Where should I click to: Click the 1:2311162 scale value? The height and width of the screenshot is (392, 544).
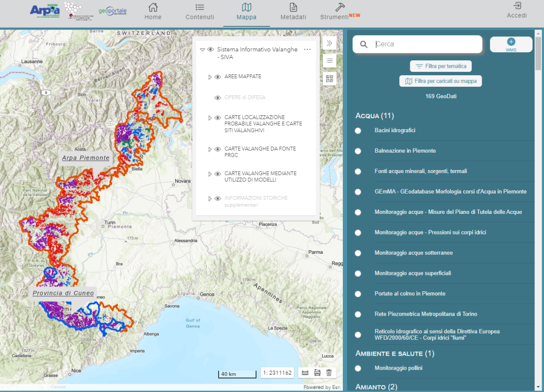tap(277, 373)
